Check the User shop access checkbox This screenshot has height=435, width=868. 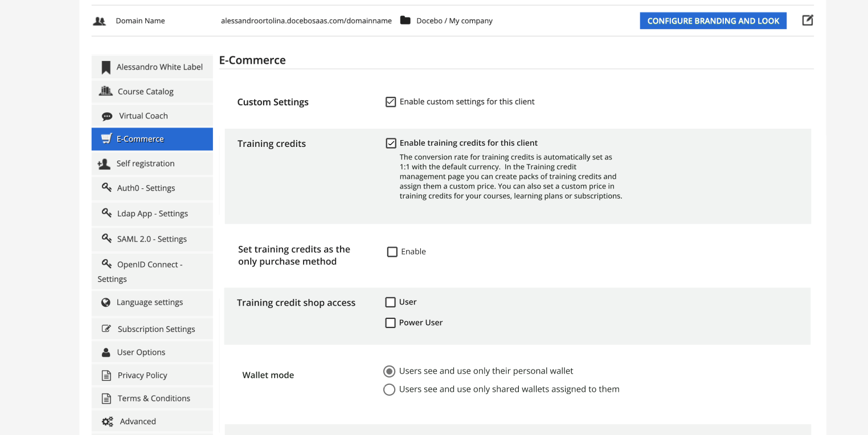pos(390,302)
